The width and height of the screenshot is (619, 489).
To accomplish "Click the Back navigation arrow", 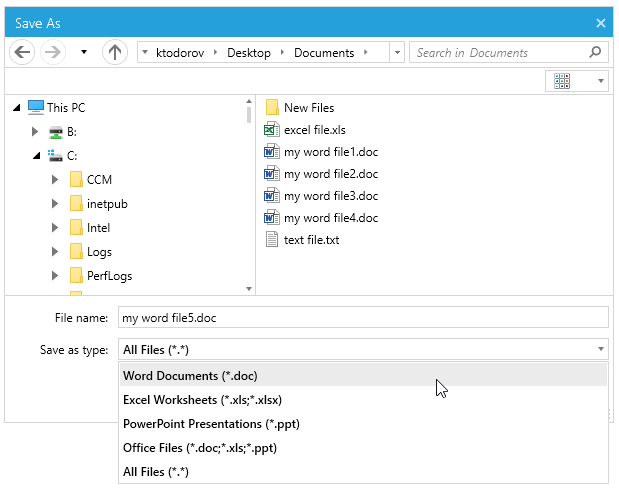I will click(22, 52).
